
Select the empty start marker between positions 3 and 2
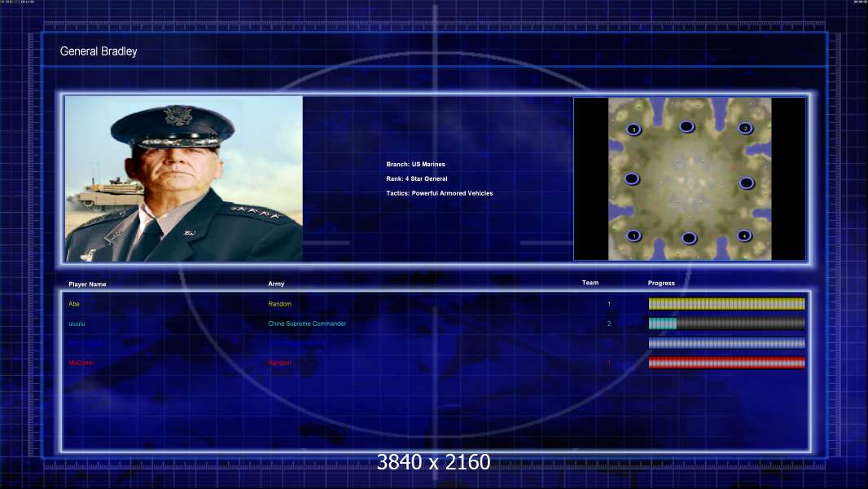[687, 127]
